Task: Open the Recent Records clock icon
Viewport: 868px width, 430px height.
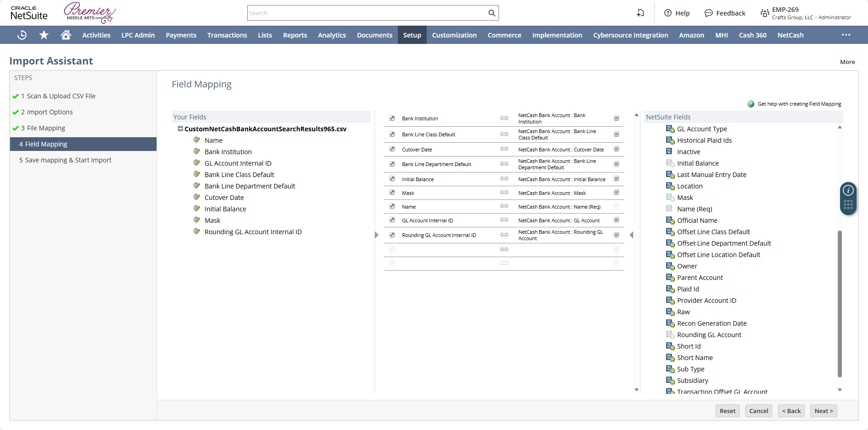Action: [x=22, y=35]
